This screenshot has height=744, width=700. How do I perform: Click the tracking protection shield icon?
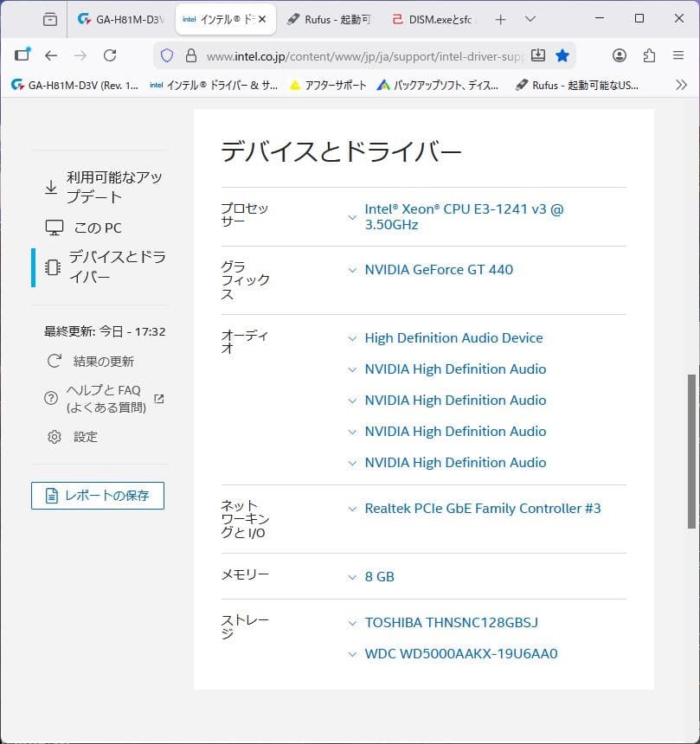pos(167,55)
